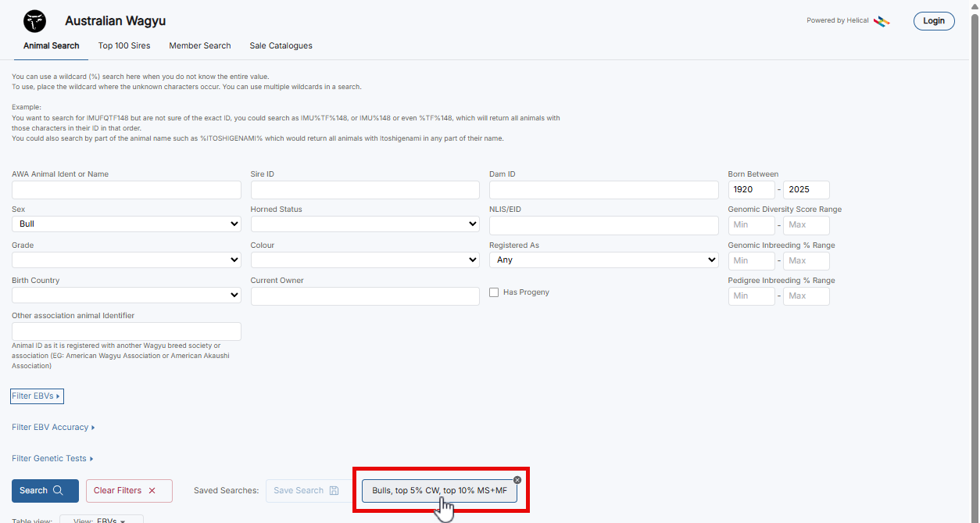Open the Horned Status dropdown
The height and width of the screenshot is (523, 980).
pos(364,224)
